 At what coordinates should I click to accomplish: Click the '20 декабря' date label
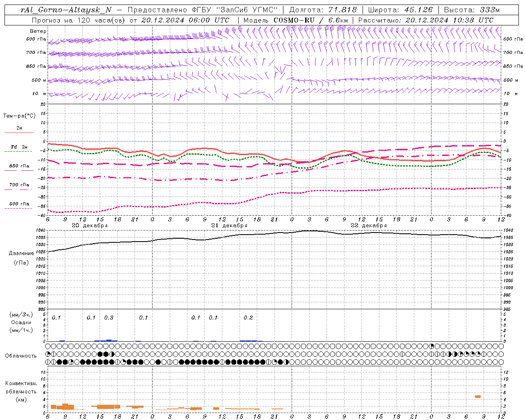89,226
